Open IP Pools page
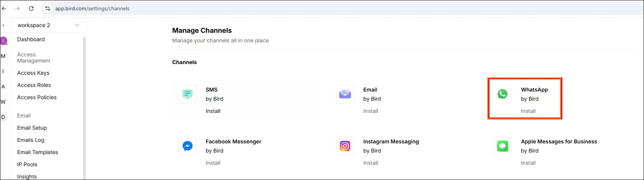 (x=27, y=164)
